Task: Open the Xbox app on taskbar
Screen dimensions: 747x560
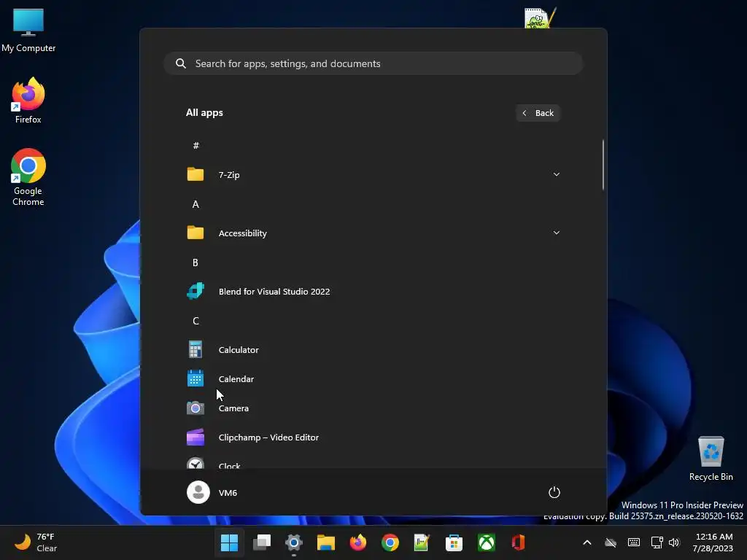Action: (487, 542)
